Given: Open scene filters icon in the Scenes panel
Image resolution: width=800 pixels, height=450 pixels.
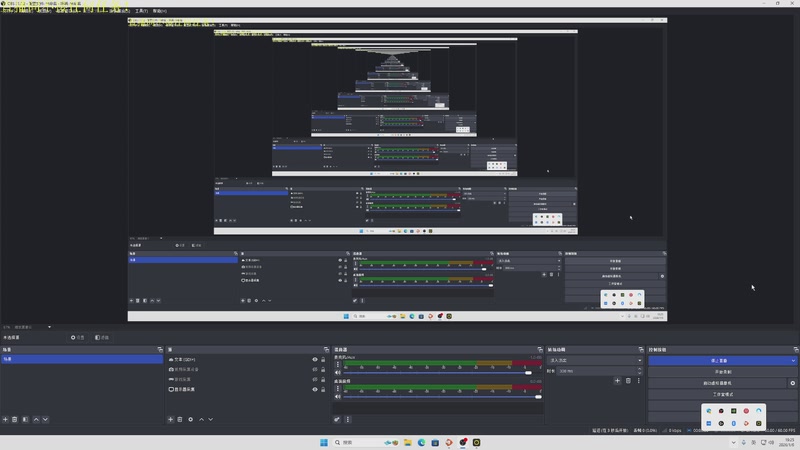Looking at the screenshot, I should 25,419.
